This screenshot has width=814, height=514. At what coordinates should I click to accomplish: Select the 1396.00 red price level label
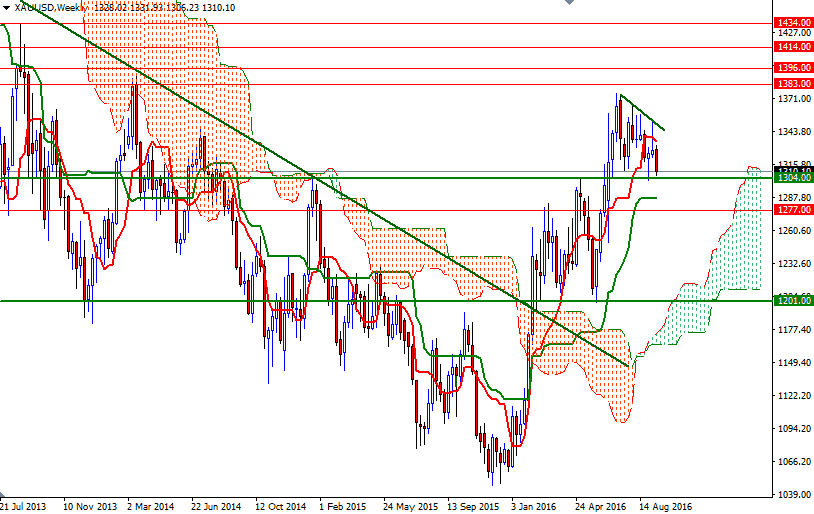pos(793,68)
